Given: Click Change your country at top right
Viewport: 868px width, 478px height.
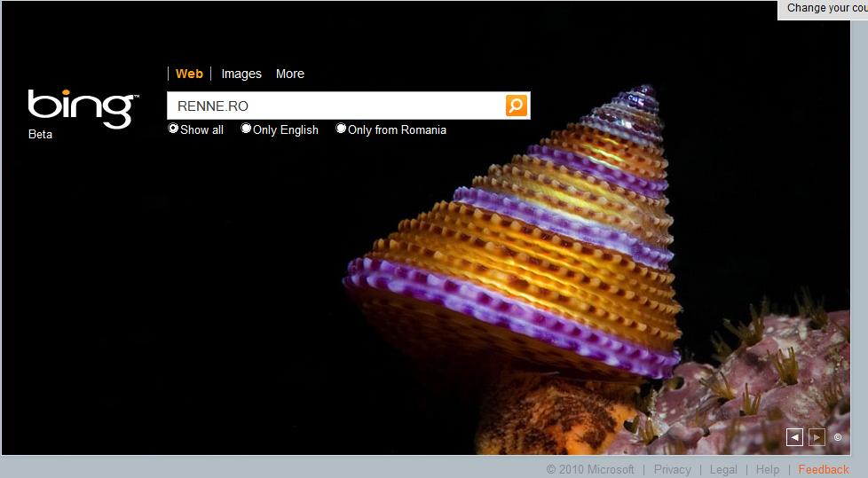Looking at the screenshot, I should pos(826,8).
